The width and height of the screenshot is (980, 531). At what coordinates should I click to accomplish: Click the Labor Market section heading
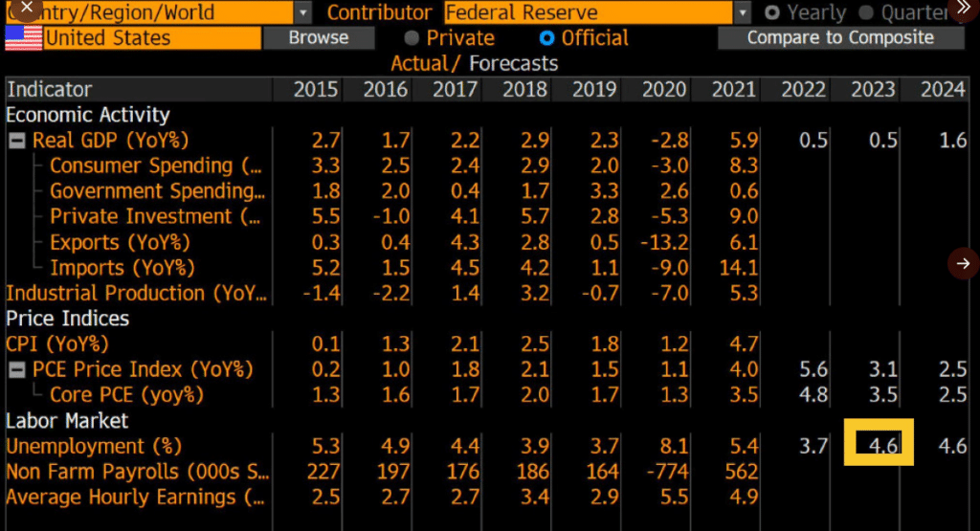pyautogui.click(x=67, y=420)
